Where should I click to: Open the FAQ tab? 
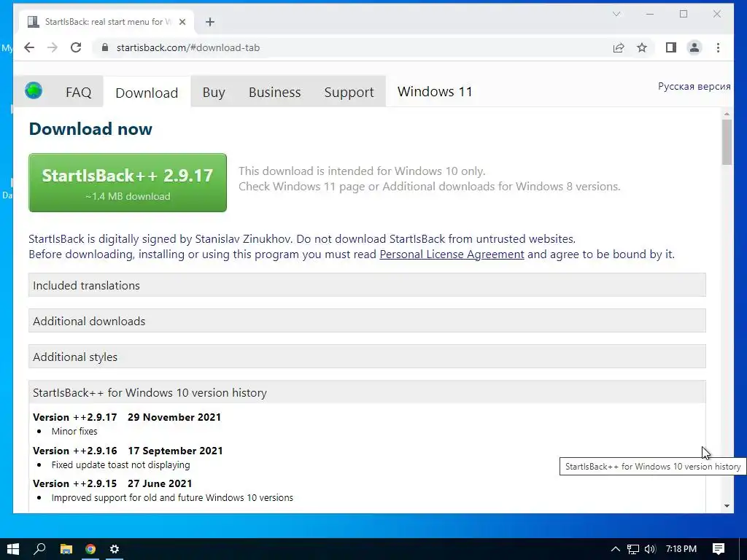(x=79, y=92)
